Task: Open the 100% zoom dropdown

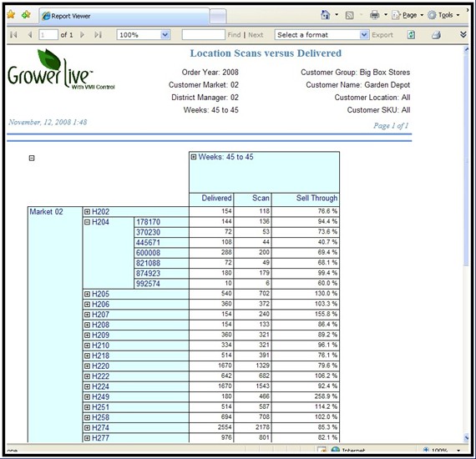Action: [x=165, y=35]
